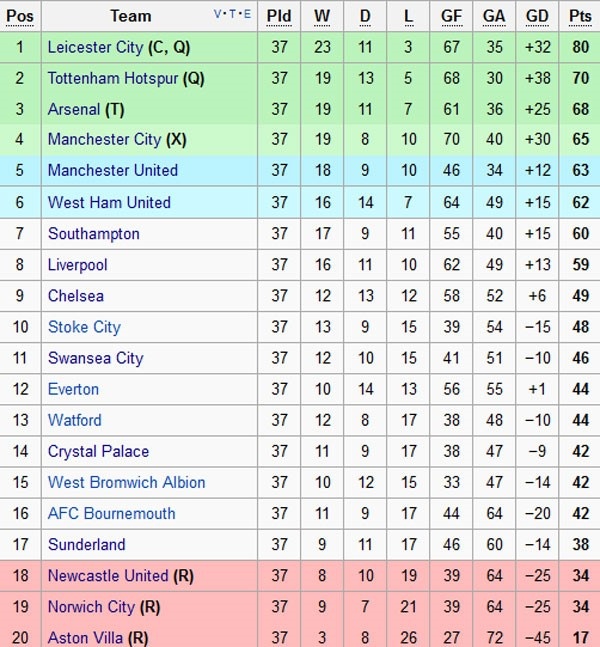Open West Ham United's page
Screen dimensions: 600x647
pyautogui.click(x=109, y=203)
